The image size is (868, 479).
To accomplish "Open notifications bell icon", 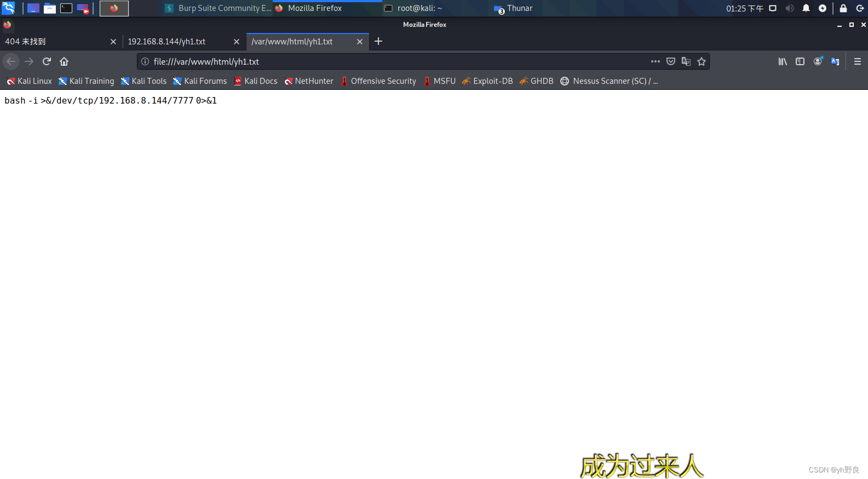I will [x=806, y=8].
